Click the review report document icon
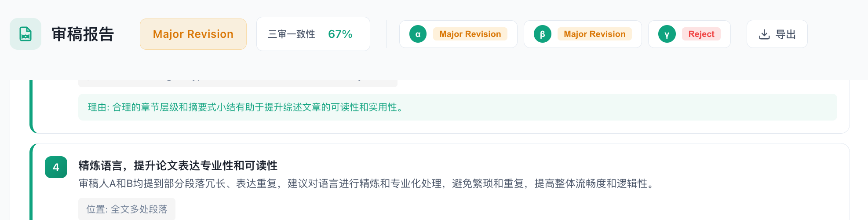Viewport: 868px width, 220px height. pos(26,34)
